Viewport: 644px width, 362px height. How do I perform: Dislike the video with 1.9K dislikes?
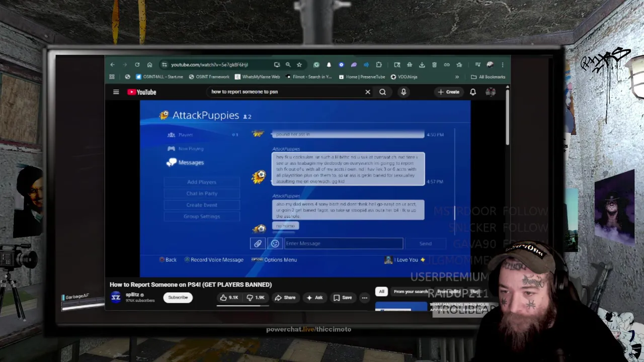(x=256, y=298)
